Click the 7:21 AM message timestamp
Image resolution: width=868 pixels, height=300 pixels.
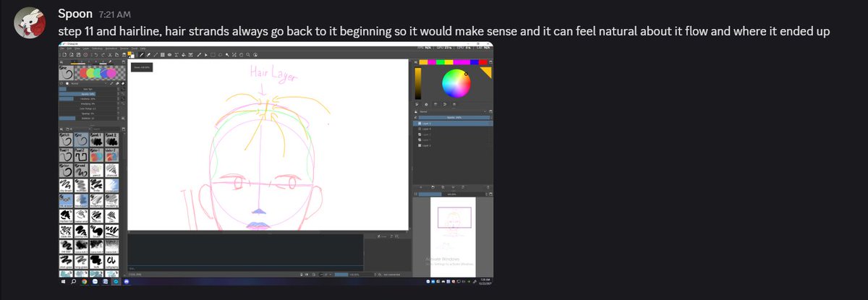[114, 14]
